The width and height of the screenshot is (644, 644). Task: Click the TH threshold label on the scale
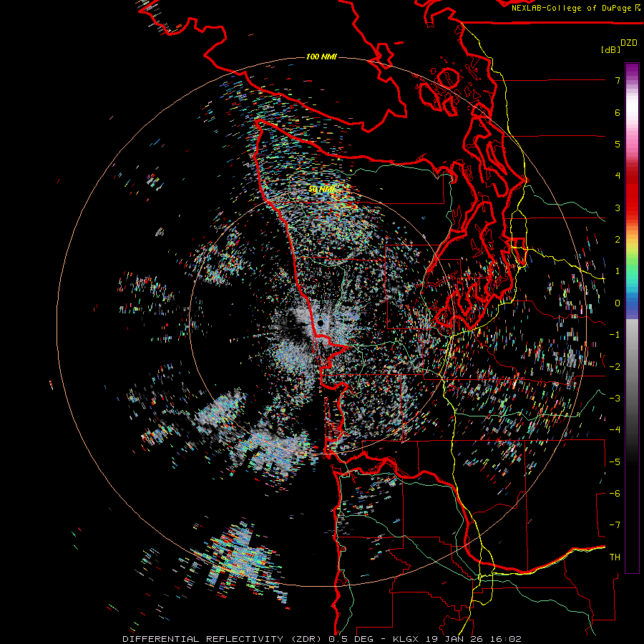[615, 557]
